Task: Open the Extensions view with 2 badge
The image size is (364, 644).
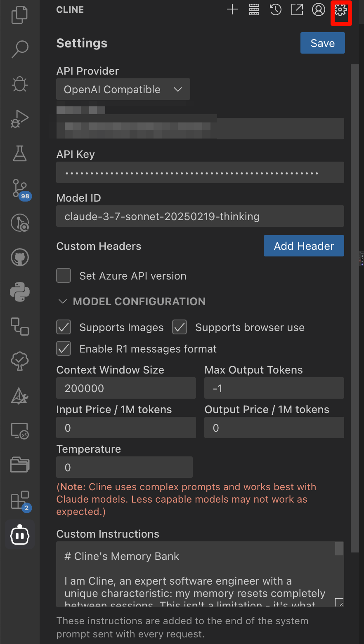Action: [21, 501]
